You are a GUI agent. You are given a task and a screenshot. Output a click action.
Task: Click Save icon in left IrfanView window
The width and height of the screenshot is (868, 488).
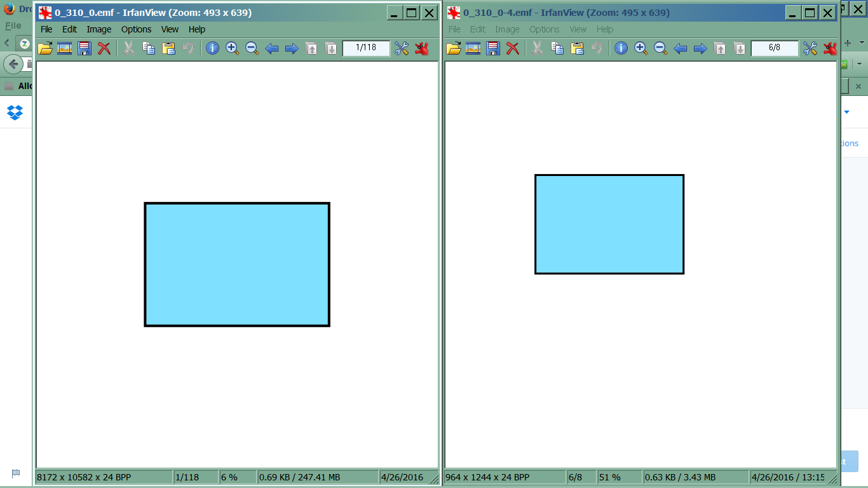click(x=85, y=48)
